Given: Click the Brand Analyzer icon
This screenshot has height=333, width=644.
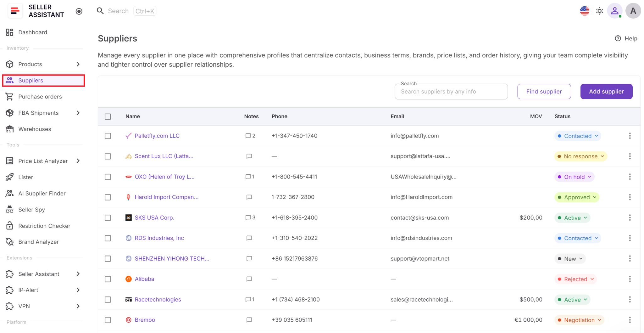Looking at the screenshot, I should click(10, 242).
